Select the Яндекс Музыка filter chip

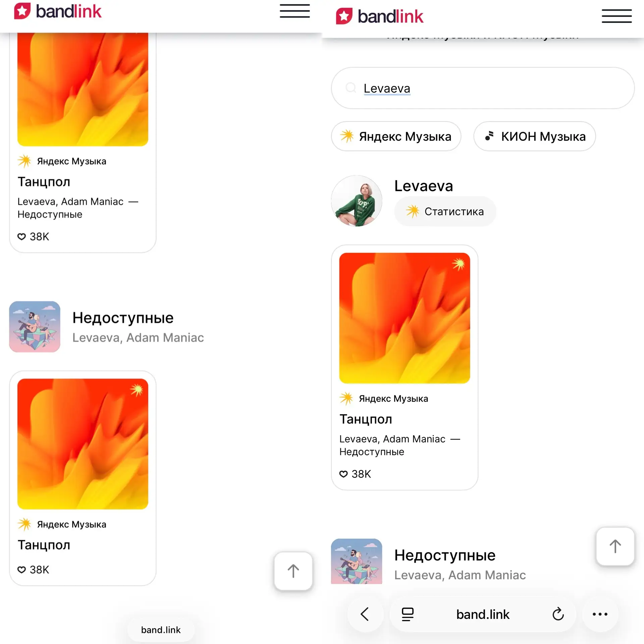point(396,136)
